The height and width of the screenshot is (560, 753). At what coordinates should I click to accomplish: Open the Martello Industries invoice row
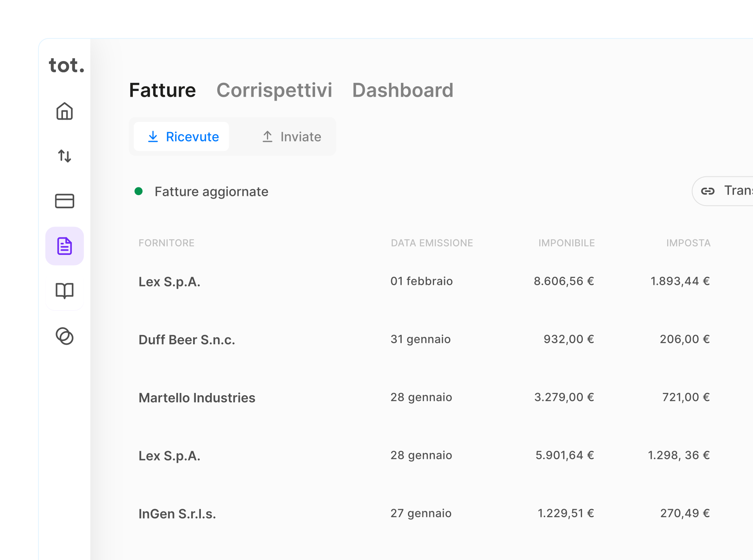(x=197, y=398)
